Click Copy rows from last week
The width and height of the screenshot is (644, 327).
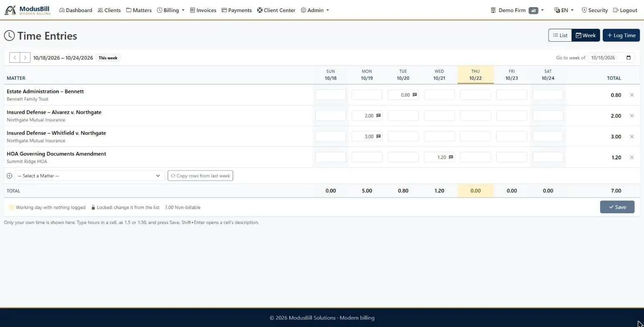200,176
